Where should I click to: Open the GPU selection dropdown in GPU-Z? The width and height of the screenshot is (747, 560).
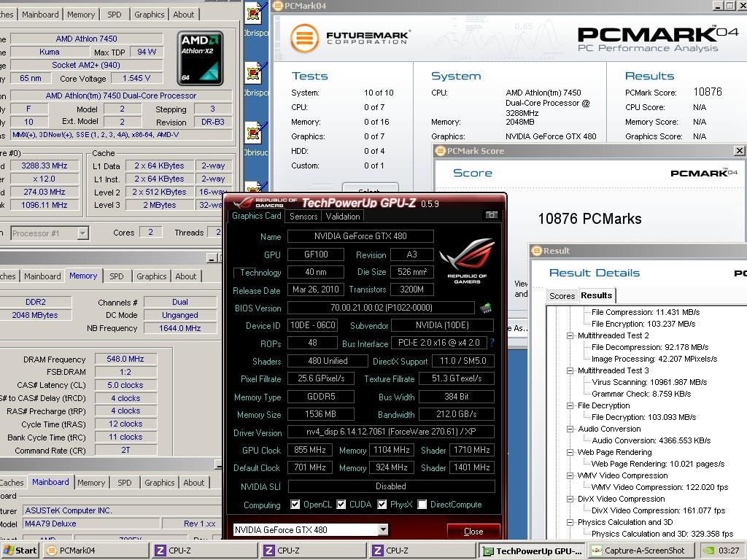coord(383,529)
